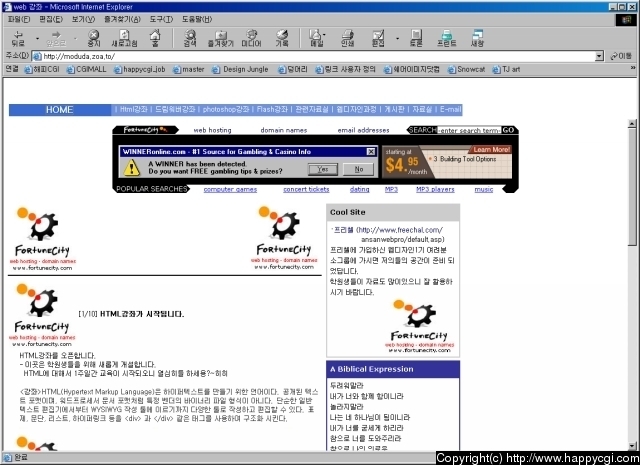Screen dimensions: 640x465
Task: Click the FortuneCity banner logo
Action: tap(145, 130)
